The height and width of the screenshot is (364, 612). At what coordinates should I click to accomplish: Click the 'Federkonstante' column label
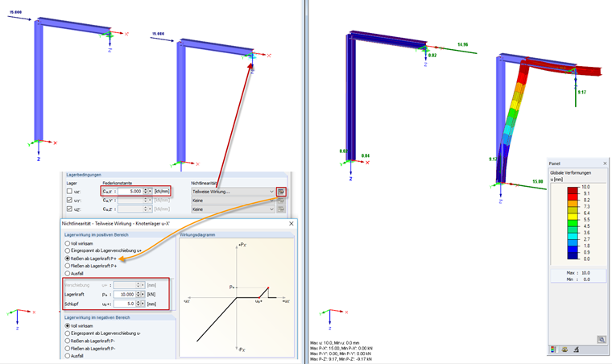[117, 183]
